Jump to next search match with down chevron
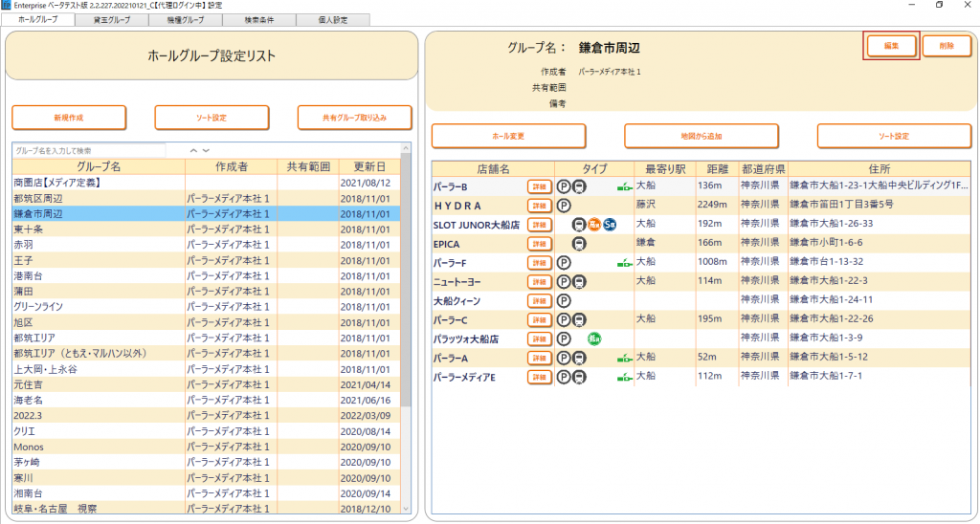Viewport: 980px width, 524px height. pos(207,150)
